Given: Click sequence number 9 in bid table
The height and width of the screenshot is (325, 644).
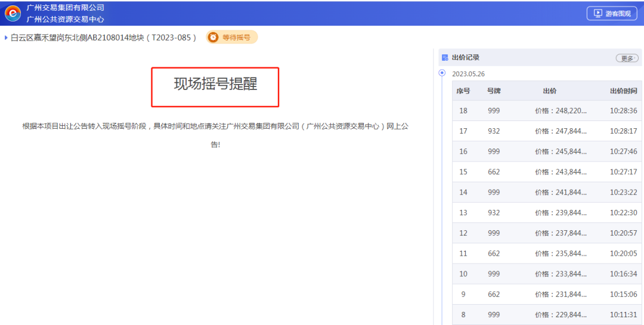Looking at the screenshot, I should [463, 295].
